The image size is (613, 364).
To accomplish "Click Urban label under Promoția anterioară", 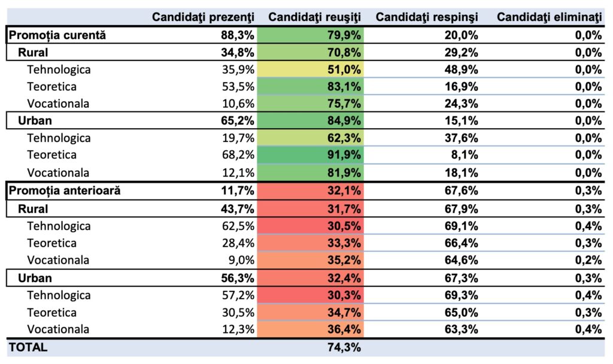I will [35, 278].
